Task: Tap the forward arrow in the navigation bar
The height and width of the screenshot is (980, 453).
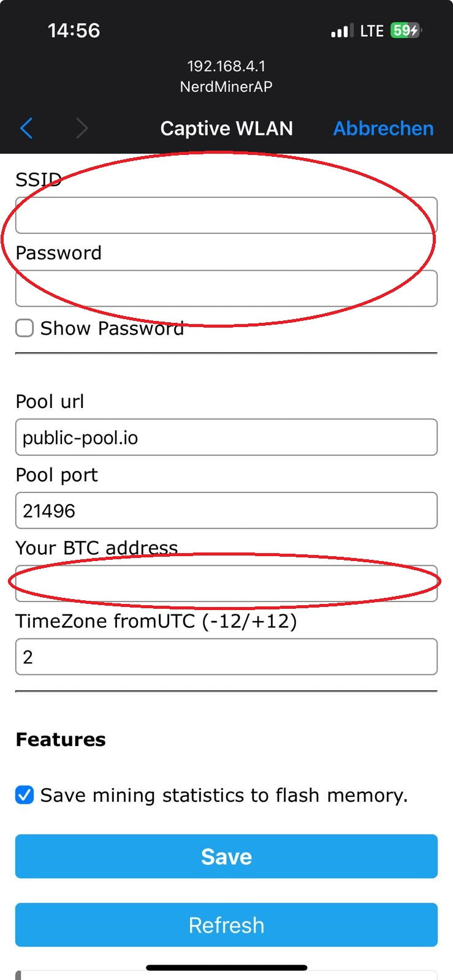Action: (82, 129)
